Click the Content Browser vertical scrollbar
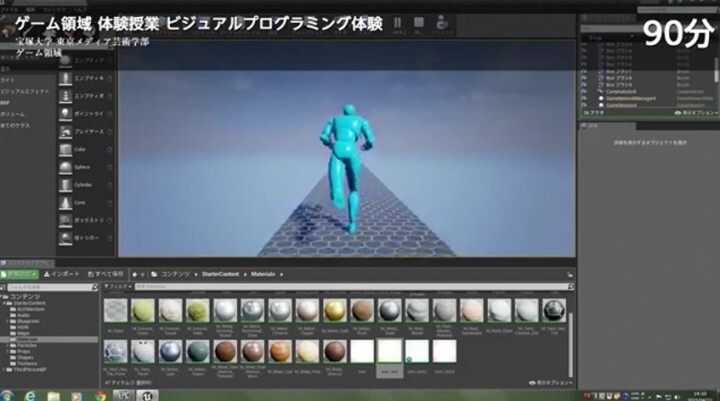The width and height of the screenshot is (720, 401). pyautogui.click(x=571, y=345)
